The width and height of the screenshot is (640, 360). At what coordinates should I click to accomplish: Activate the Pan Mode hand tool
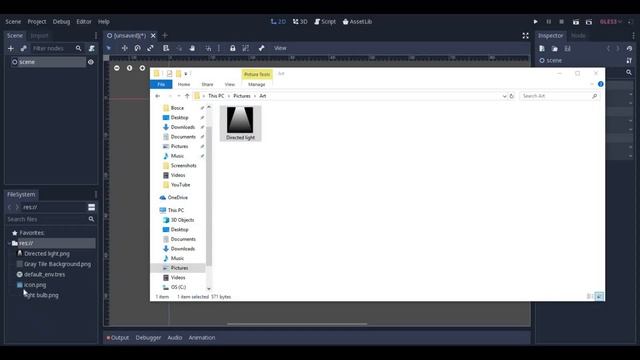(192, 48)
